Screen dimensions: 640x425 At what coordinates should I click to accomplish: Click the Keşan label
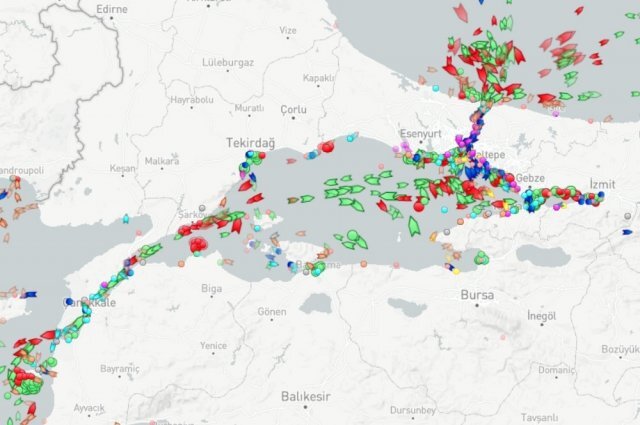122,168
